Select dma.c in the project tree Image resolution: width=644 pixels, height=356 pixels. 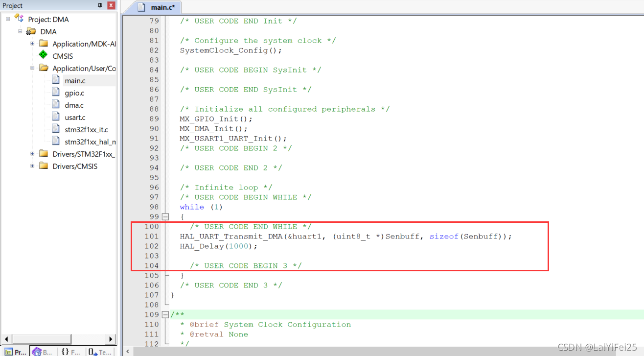[x=74, y=105]
